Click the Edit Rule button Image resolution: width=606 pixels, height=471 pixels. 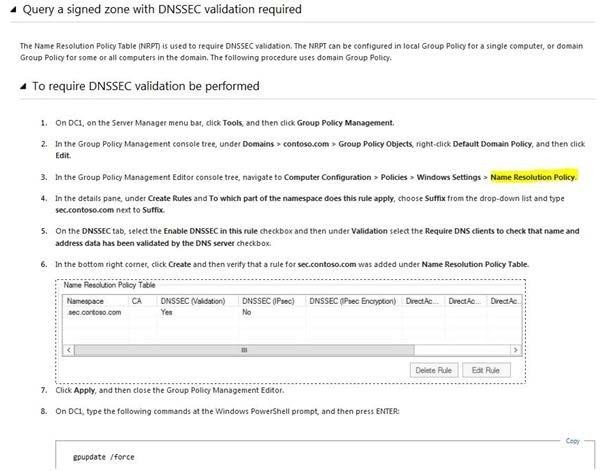[486, 370]
